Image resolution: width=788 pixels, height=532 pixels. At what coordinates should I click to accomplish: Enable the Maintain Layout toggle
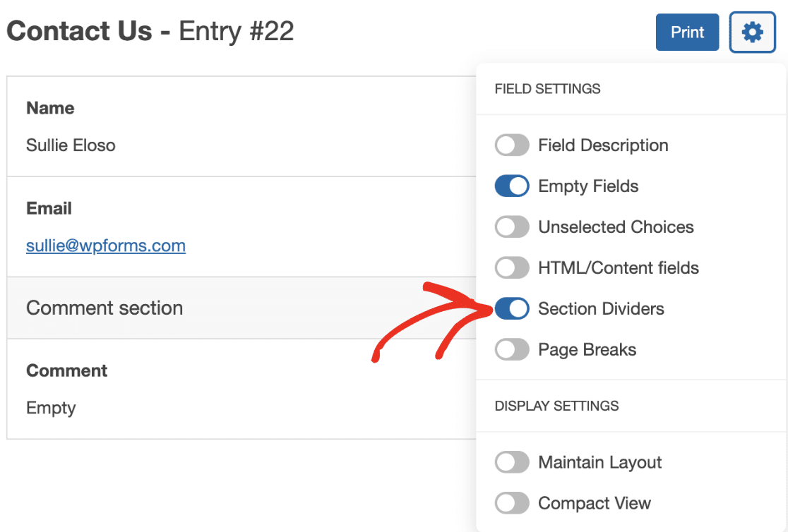(512, 462)
